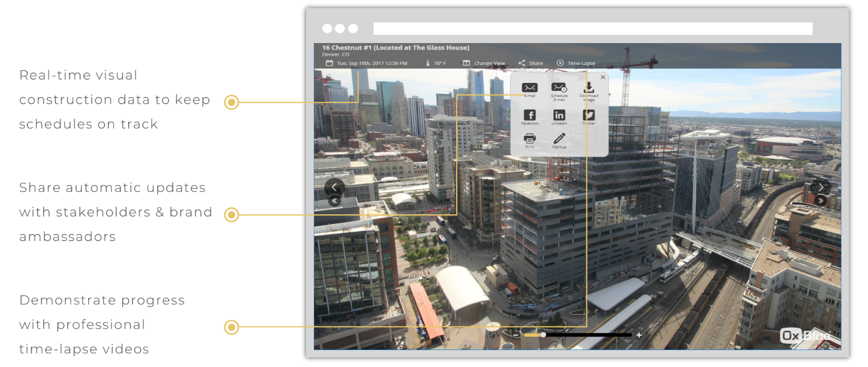Toggle the Share menu

530,63
